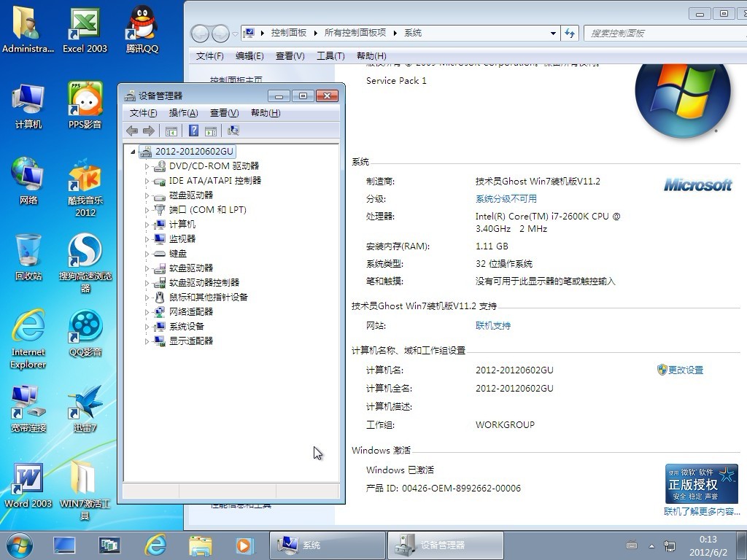Screen dimensions: 747x560
Task: Expand the IDE ATA/ATAPI 控制器 node
Action: click(x=147, y=181)
